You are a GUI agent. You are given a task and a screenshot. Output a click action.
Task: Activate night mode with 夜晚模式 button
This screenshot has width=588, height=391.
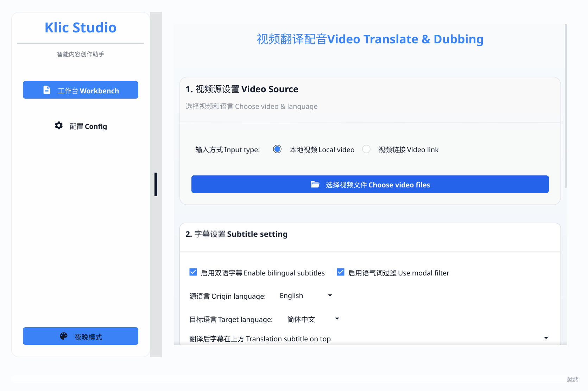80,336
